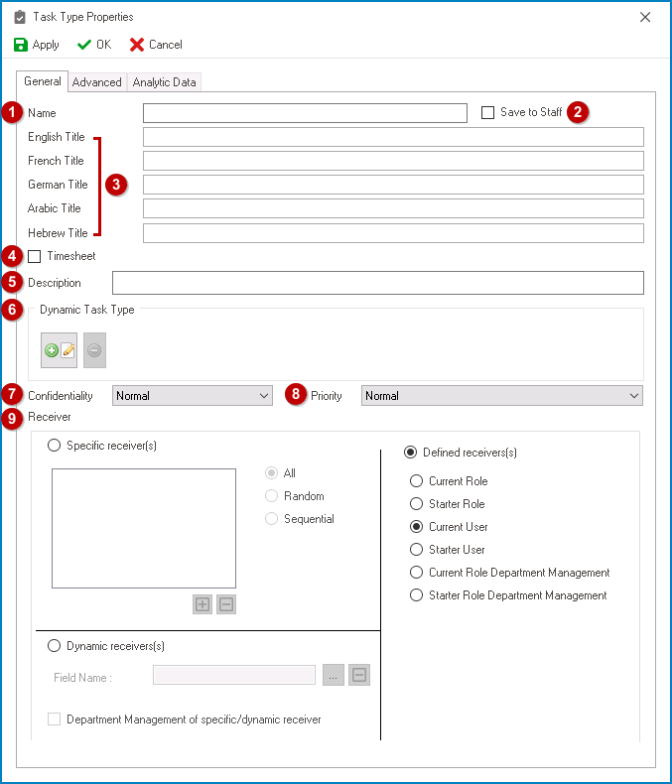The image size is (672, 784).
Task: Add or edit a dynamic task type
Action: click(x=59, y=350)
